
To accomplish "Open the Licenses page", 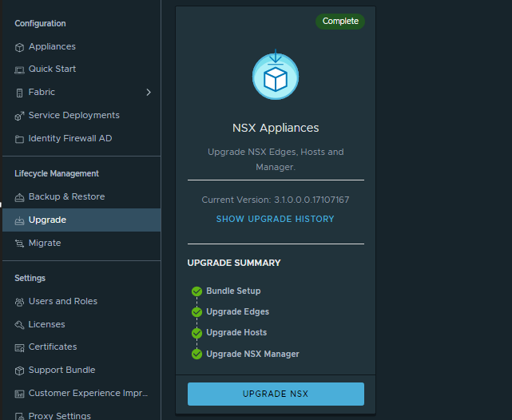I will point(46,324).
